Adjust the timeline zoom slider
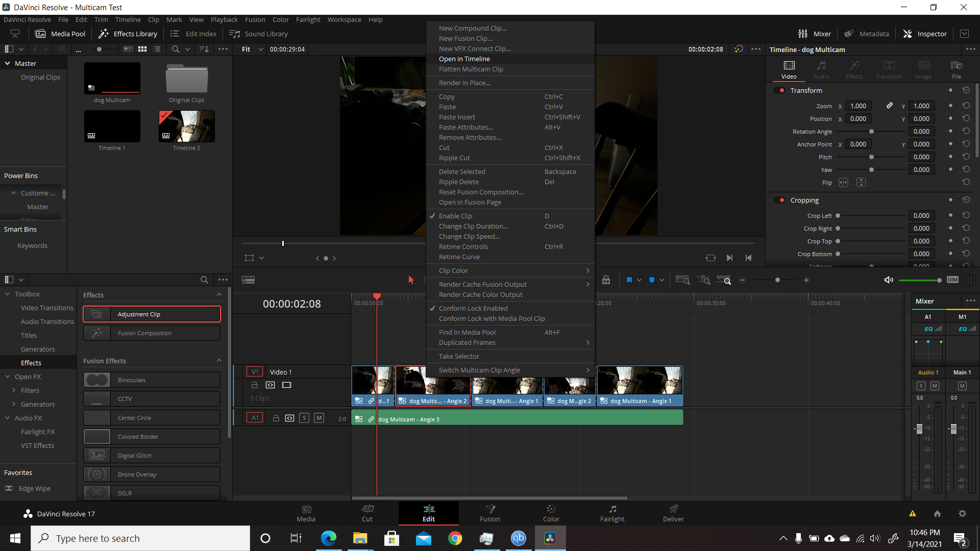The width and height of the screenshot is (980, 551). tap(777, 280)
